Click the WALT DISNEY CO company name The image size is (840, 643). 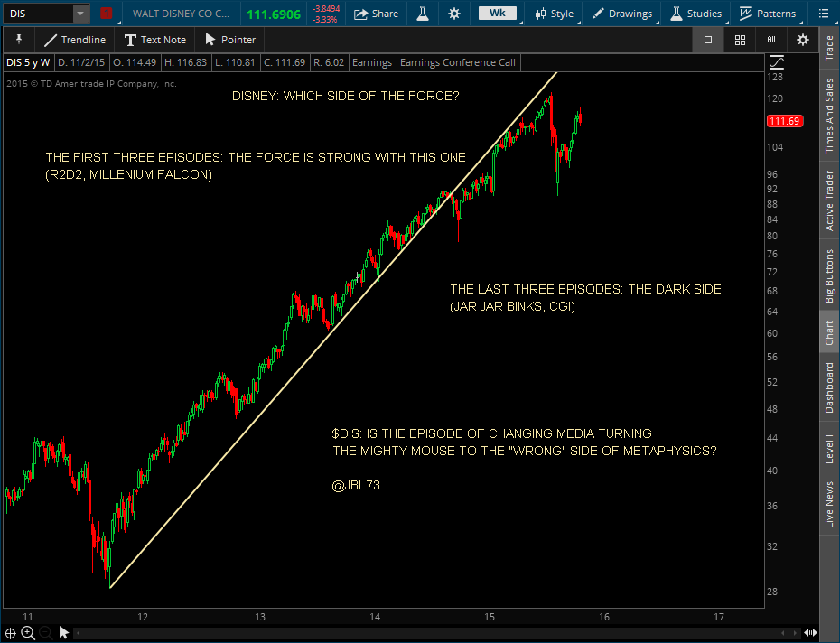[181, 14]
